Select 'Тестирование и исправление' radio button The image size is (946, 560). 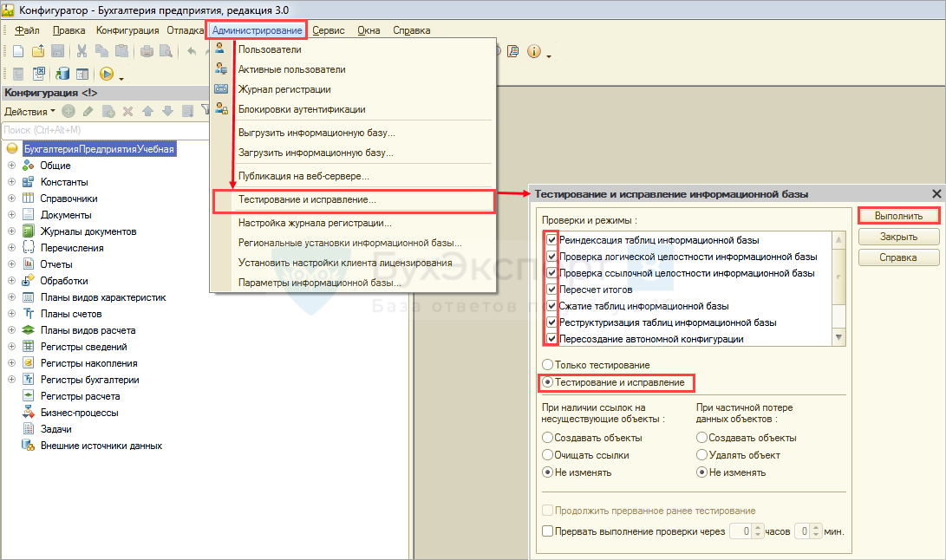pyautogui.click(x=548, y=382)
